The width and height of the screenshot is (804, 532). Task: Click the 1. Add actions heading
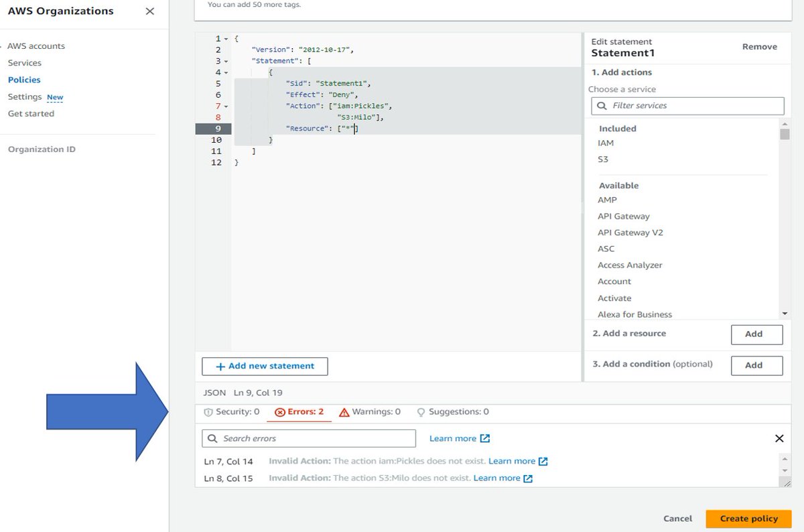coord(622,72)
